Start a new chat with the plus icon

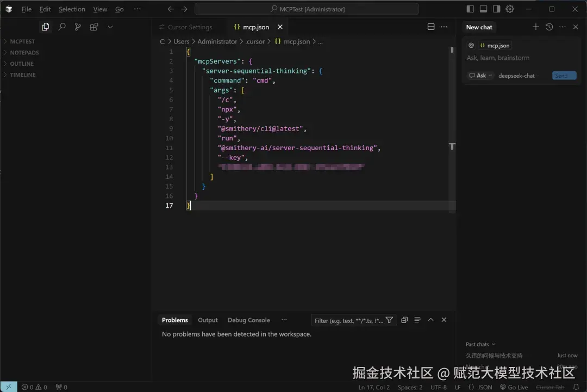coord(535,27)
